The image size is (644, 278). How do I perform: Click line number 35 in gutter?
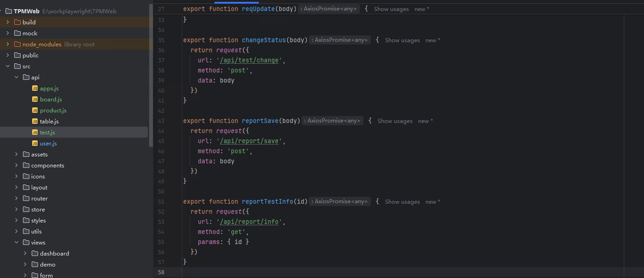point(161,40)
